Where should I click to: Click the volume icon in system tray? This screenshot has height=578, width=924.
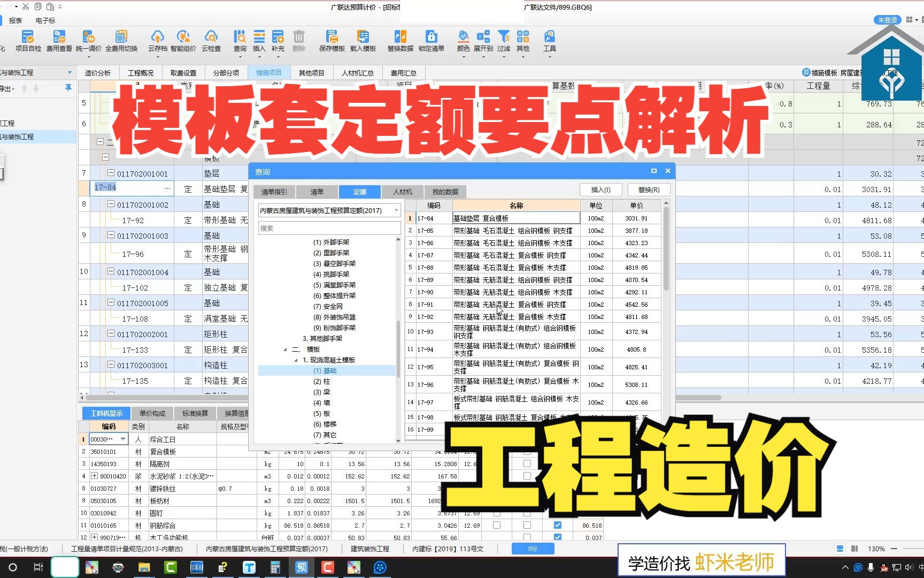pos(910,567)
